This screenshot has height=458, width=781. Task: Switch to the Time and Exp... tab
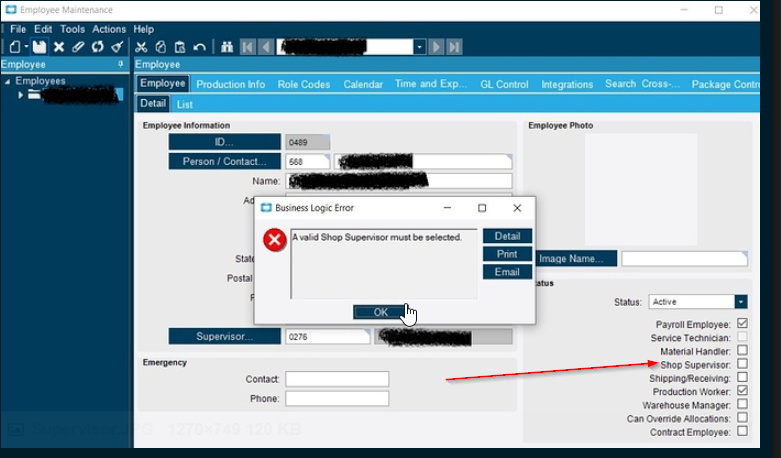click(x=431, y=84)
